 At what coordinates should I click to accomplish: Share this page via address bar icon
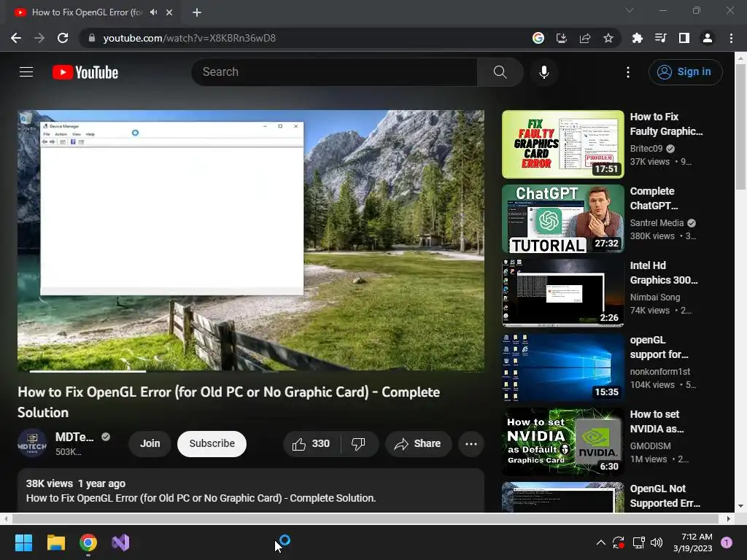[585, 38]
